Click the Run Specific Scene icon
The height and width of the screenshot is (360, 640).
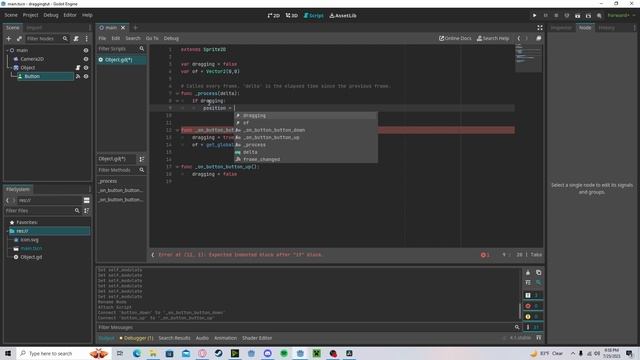pos(588,16)
